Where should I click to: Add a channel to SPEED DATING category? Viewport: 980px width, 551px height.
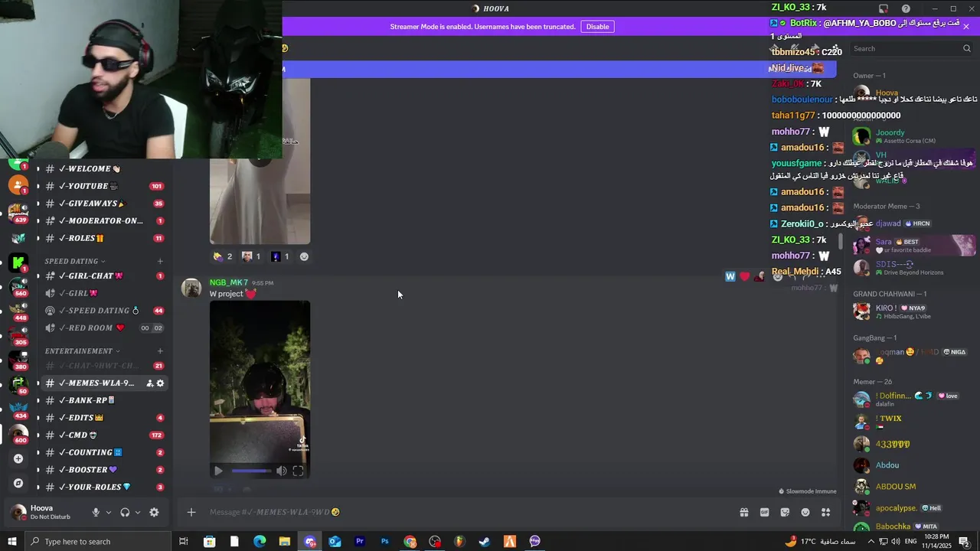pos(160,262)
